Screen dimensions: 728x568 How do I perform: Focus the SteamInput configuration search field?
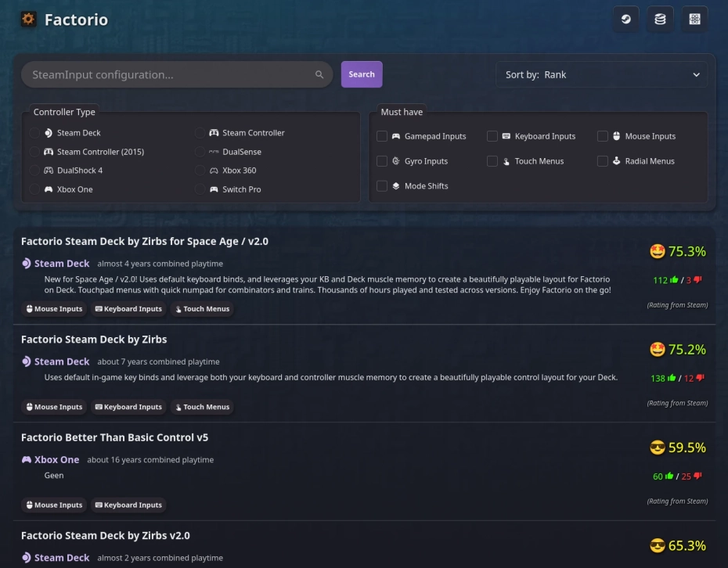pos(168,75)
